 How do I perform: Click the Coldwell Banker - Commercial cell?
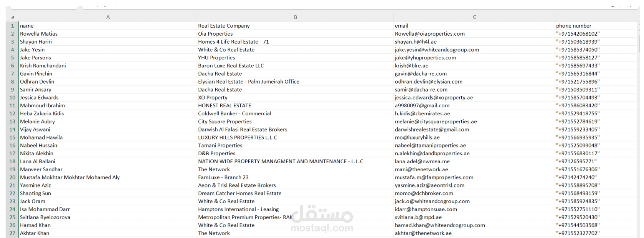click(x=295, y=113)
